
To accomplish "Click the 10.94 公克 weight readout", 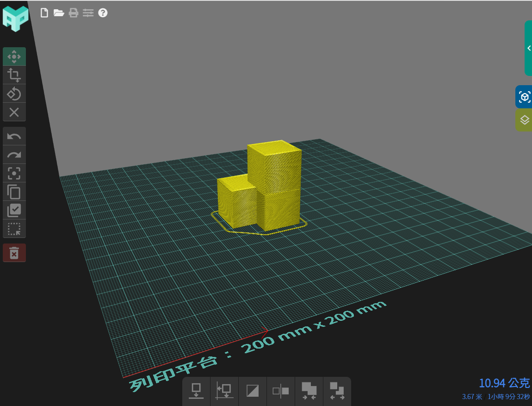I will point(504,383).
